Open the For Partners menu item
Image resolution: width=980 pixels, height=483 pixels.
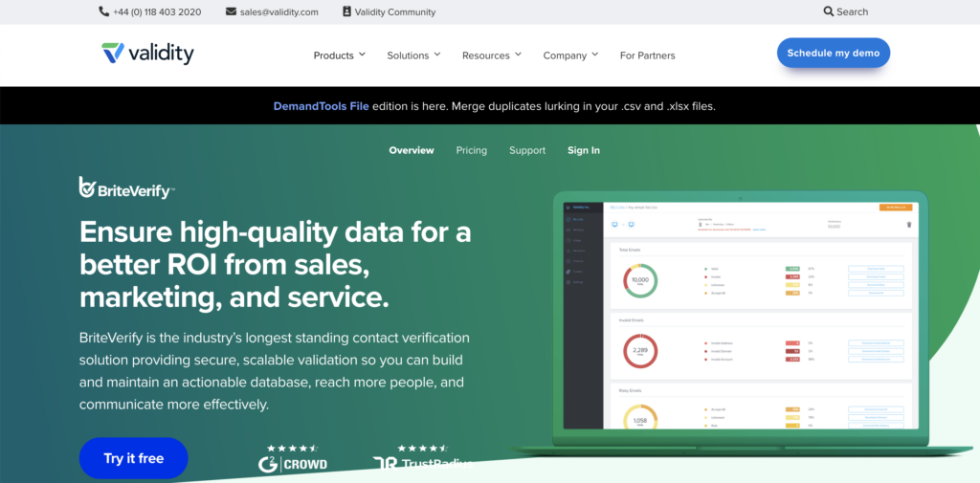coord(648,55)
